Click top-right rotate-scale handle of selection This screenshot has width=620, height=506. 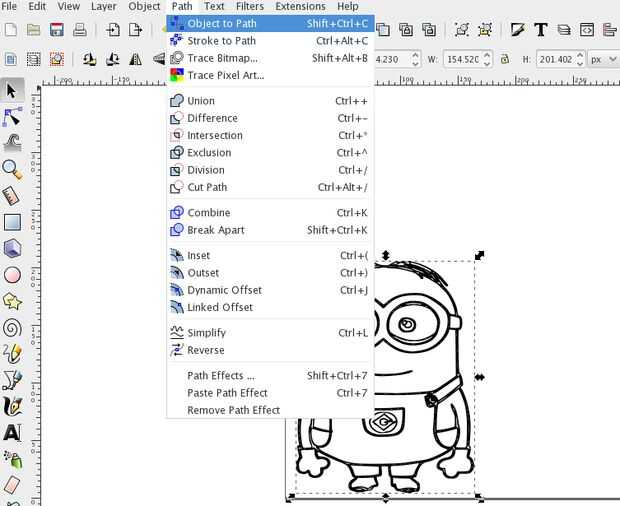[479, 255]
